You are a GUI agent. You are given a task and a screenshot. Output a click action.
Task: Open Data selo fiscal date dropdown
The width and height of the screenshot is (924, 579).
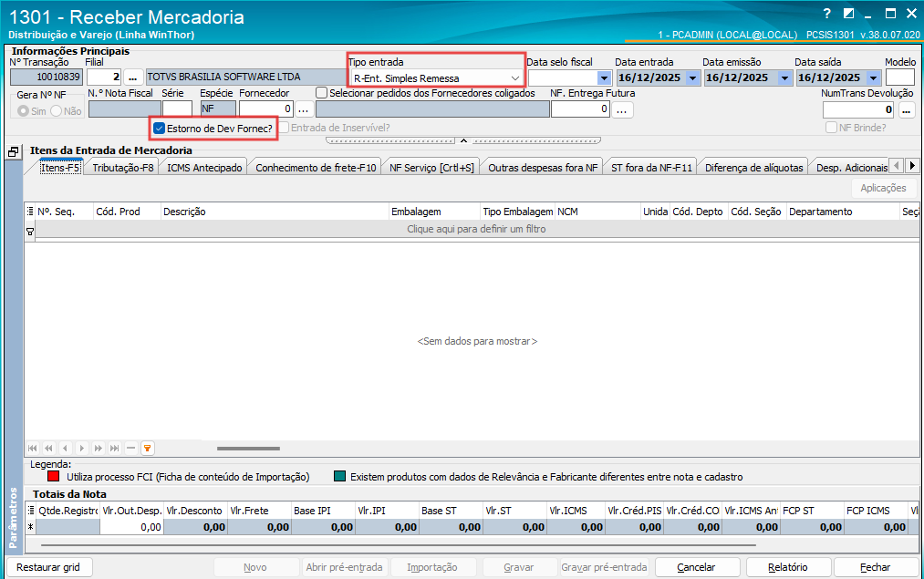604,78
